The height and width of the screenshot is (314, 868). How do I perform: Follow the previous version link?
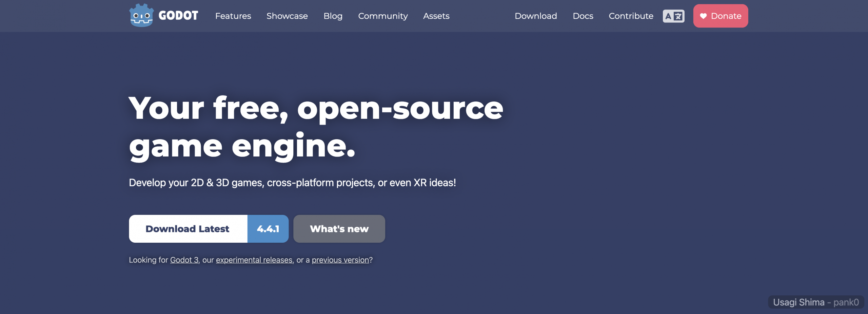340,260
